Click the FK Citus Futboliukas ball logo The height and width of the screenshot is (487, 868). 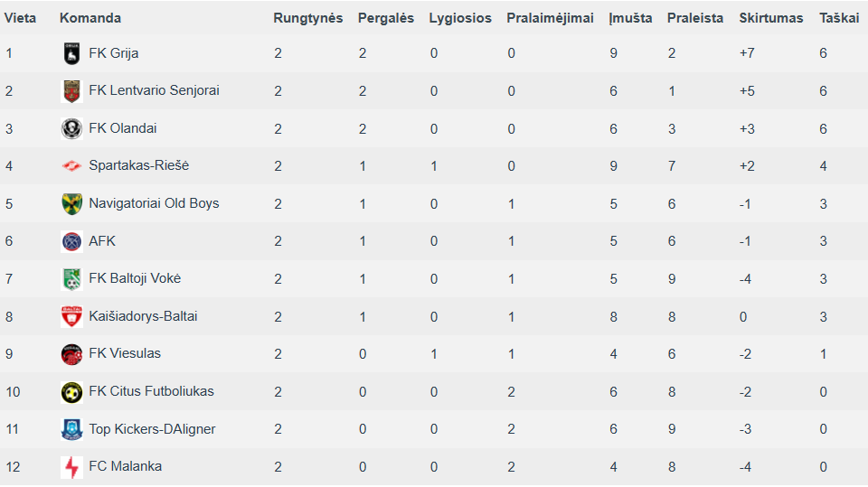click(71, 392)
